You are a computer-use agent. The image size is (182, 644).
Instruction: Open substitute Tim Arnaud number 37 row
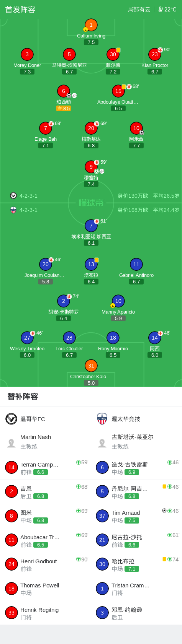(x=136, y=516)
